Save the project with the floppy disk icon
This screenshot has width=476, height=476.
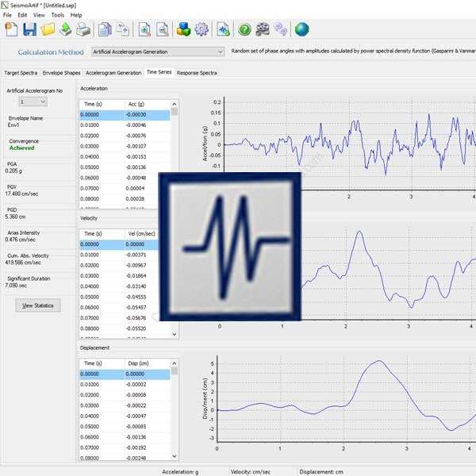(29, 29)
